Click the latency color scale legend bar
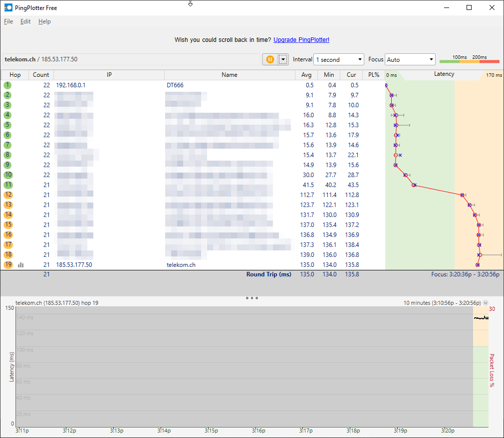This screenshot has width=504, height=438. (x=469, y=61)
